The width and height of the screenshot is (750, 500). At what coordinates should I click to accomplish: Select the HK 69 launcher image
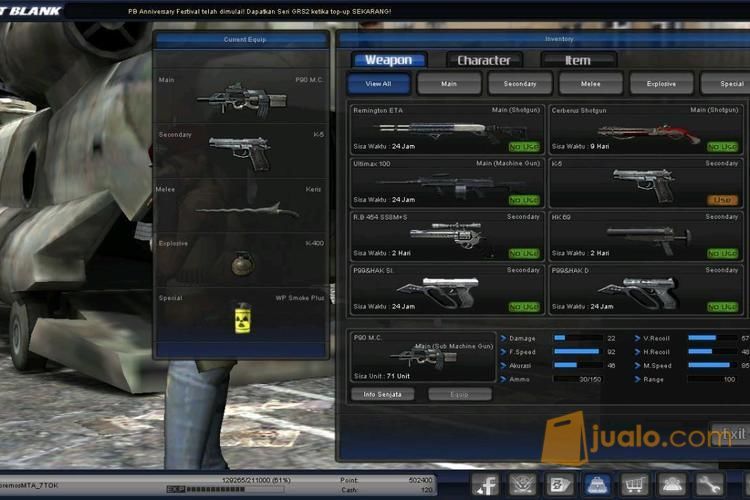[x=648, y=239]
